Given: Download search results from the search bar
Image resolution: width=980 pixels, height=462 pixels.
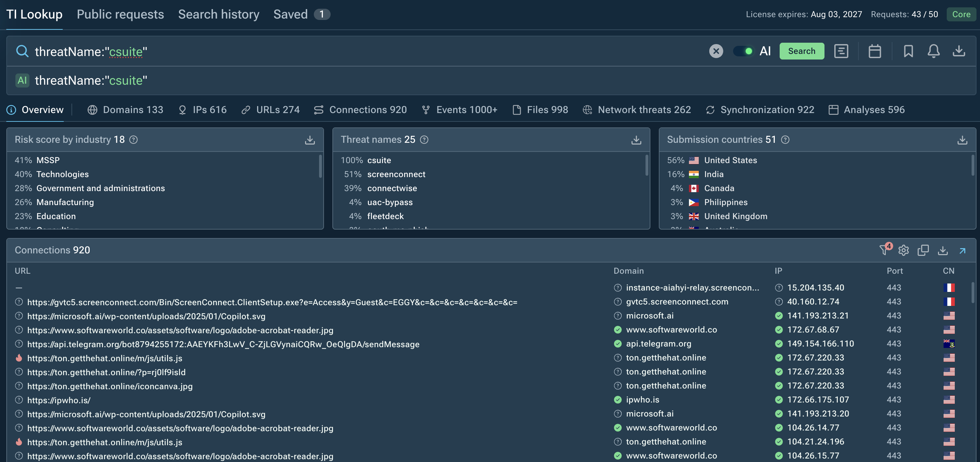Looking at the screenshot, I should (x=959, y=51).
